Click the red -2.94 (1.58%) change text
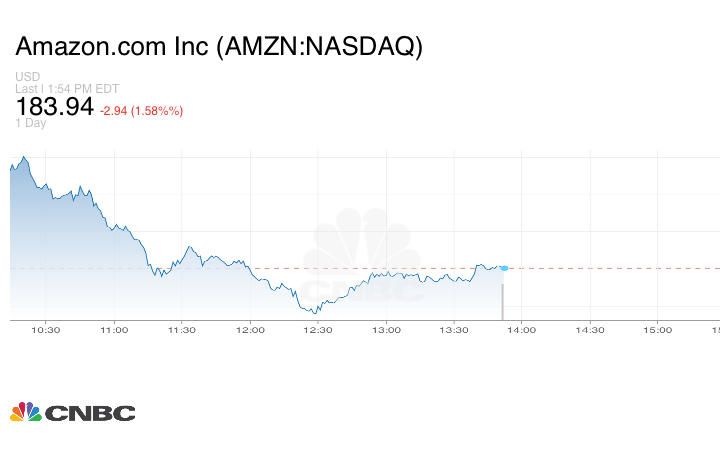720x450 pixels. [142, 110]
